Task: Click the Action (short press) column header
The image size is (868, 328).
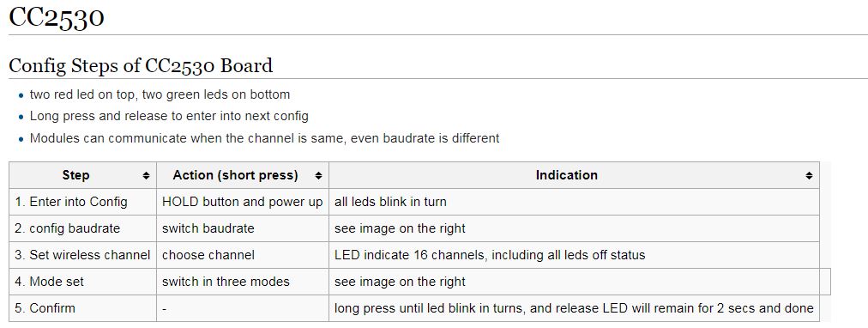Action: 243,175
